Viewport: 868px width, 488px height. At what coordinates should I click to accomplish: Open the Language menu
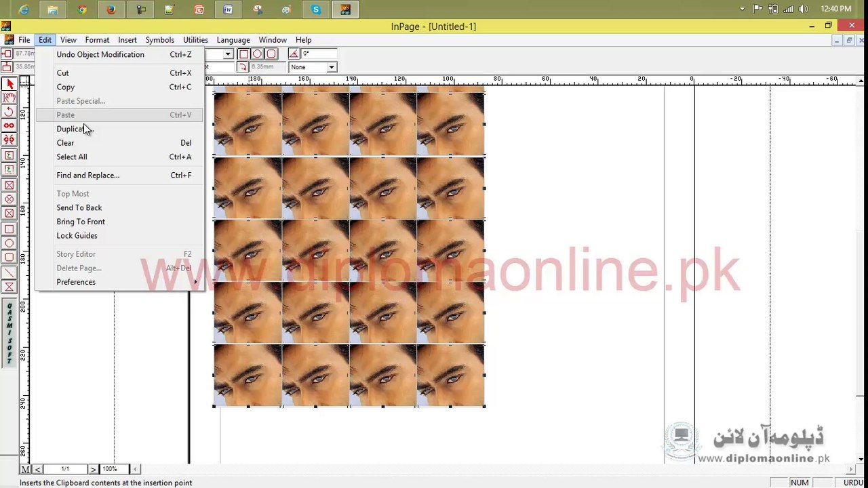pyautogui.click(x=233, y=40)
